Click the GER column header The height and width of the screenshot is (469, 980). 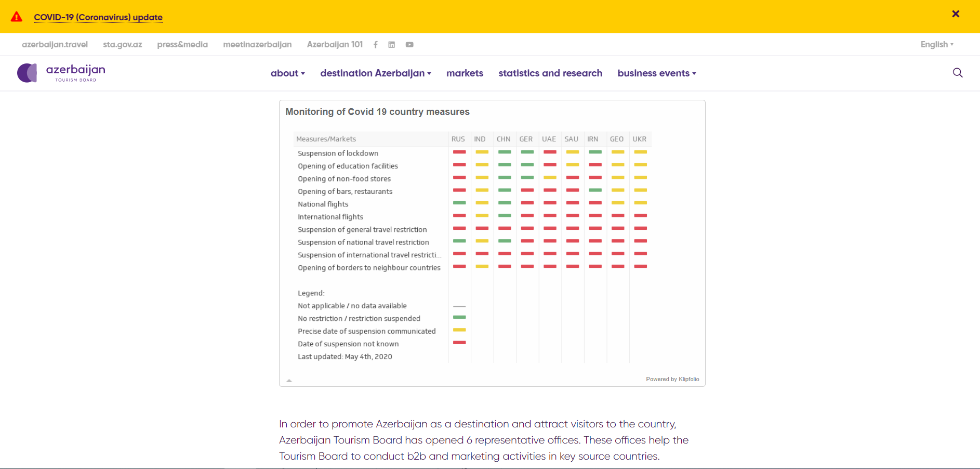point(526,139)
